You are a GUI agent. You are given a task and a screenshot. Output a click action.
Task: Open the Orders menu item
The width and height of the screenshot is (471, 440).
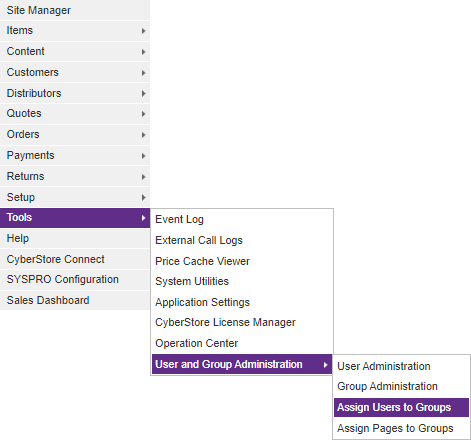click(75, 135)
